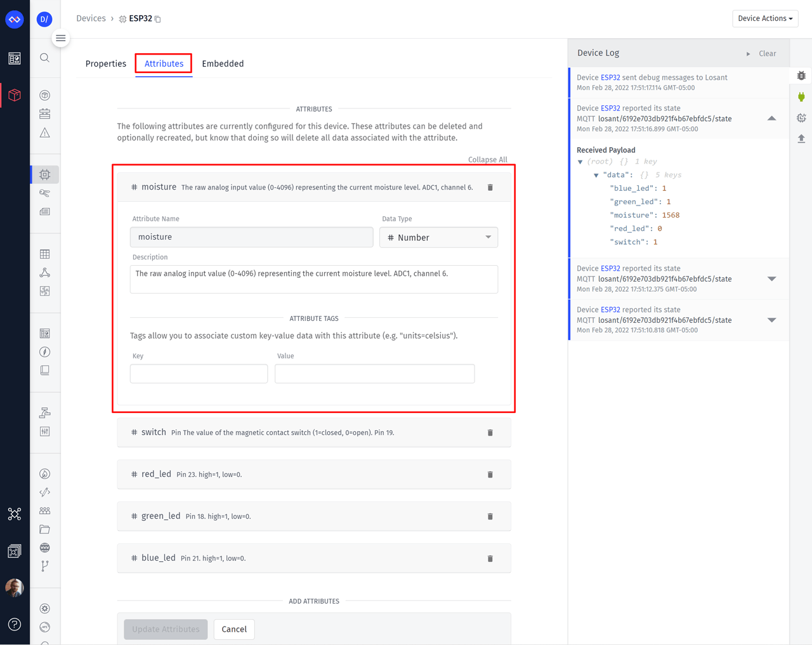Open the workflows icon in sidebar
This screenshot has width=812, height=645.
click(44, 413)
